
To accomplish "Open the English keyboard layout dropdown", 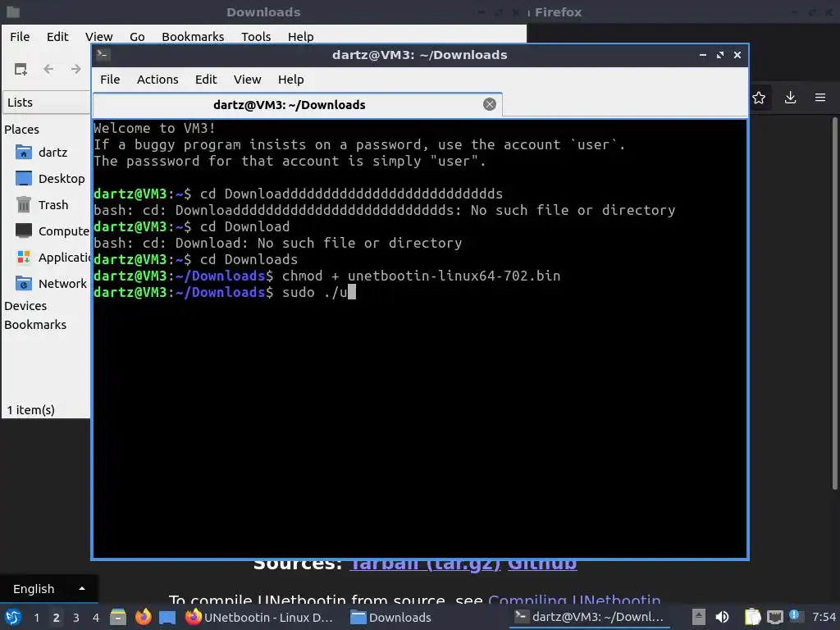I will tap(48, 589).
